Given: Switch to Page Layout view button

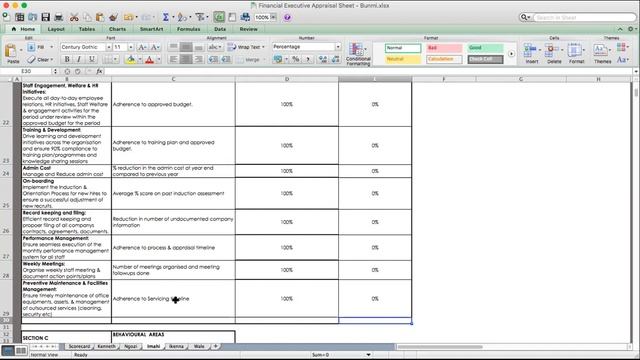Looking at the screenshot, I should tap(21, 351).
